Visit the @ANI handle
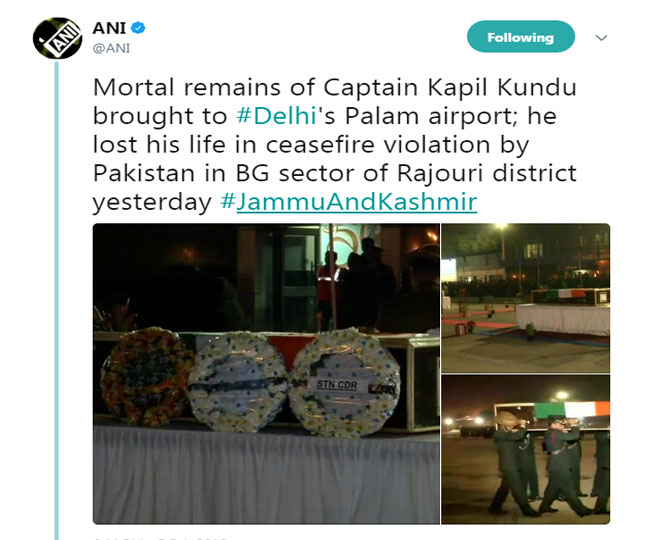650x540 pixels. (112, 48)
